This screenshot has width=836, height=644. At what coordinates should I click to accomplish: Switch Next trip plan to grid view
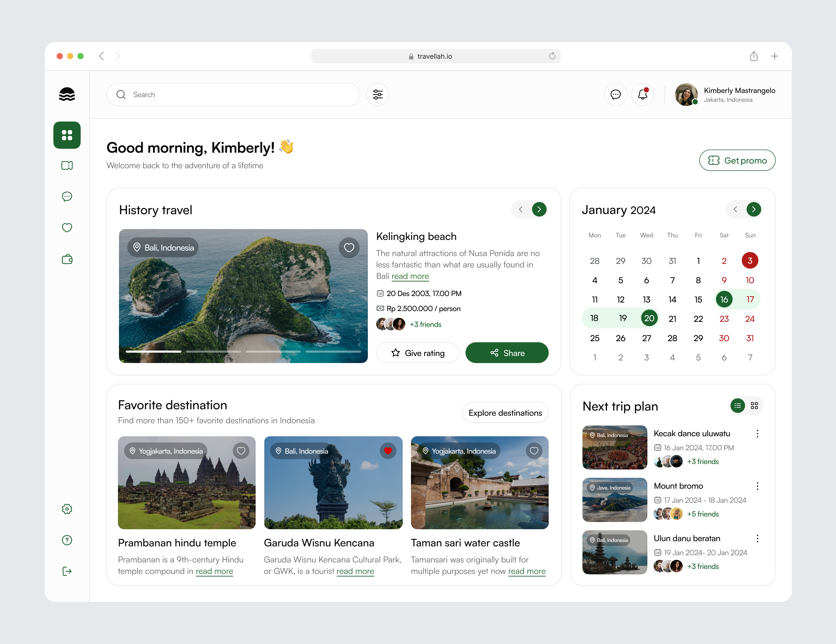point(755,406)
